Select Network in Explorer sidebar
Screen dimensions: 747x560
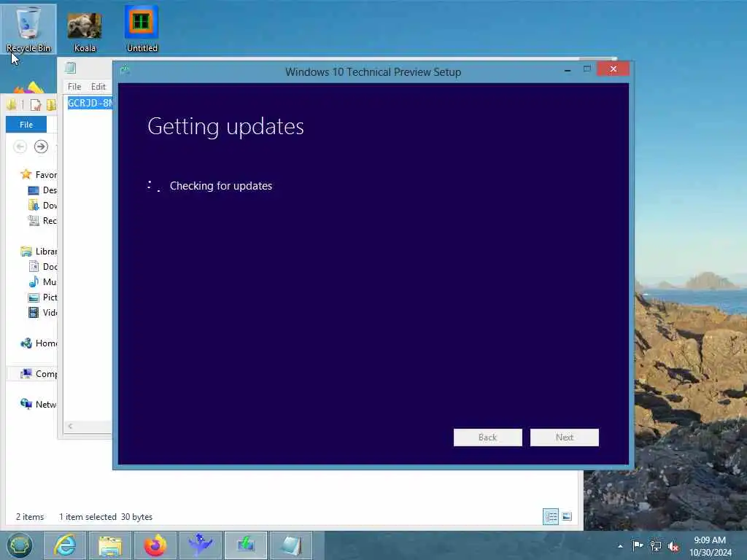click(x=39, y=404)
